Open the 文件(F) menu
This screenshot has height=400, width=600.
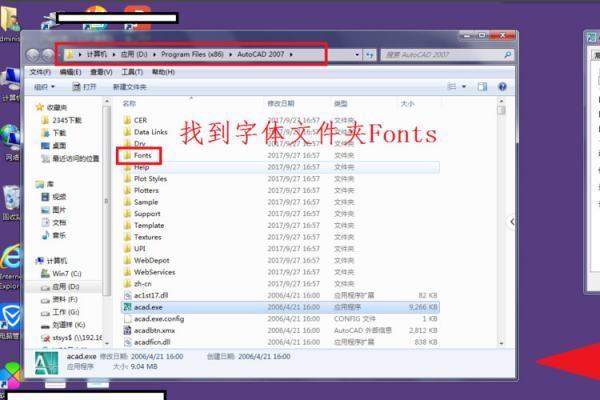(x=40, y=72)
